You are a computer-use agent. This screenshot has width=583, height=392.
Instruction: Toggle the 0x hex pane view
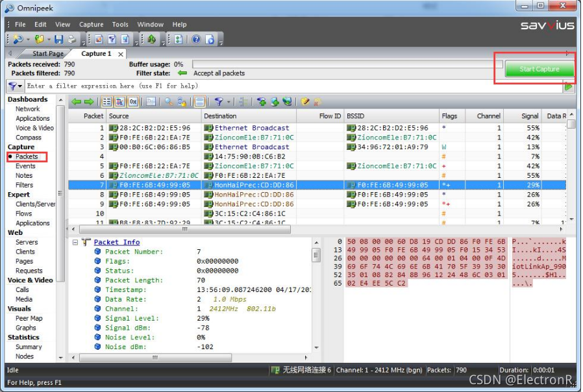pos(132,102)
